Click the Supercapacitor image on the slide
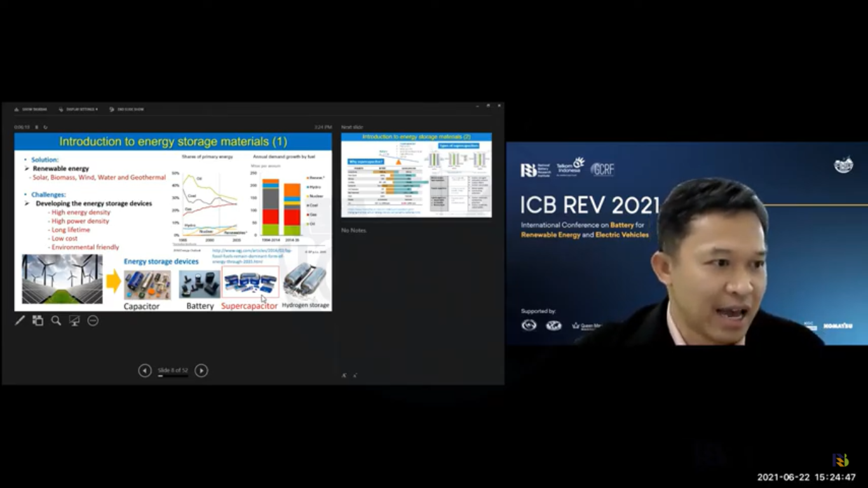The height and width of the screenshot is (488, 868). pyautogui.click(x=250, y=283)
